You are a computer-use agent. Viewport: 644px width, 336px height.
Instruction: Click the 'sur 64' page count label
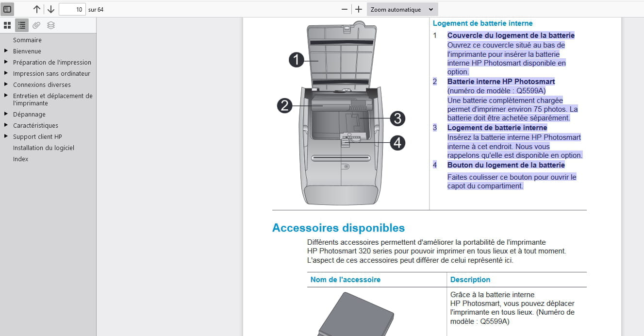coord(96,10)
